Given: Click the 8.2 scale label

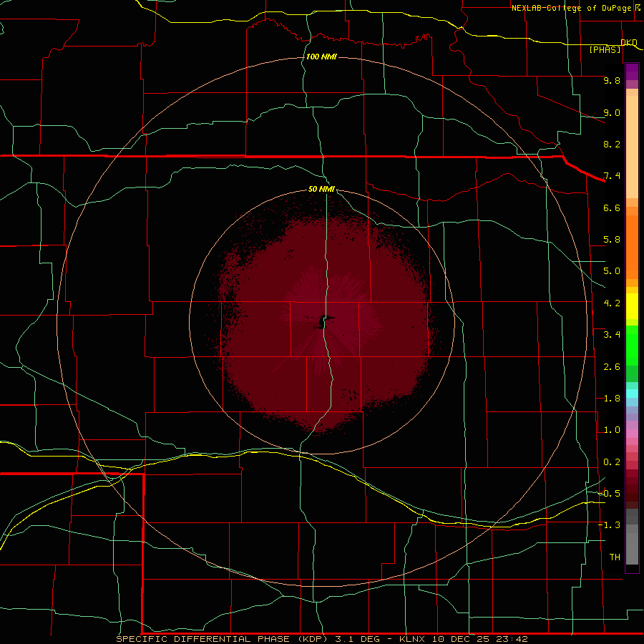Looking at the screenshot, I should [x=612, y=144].
